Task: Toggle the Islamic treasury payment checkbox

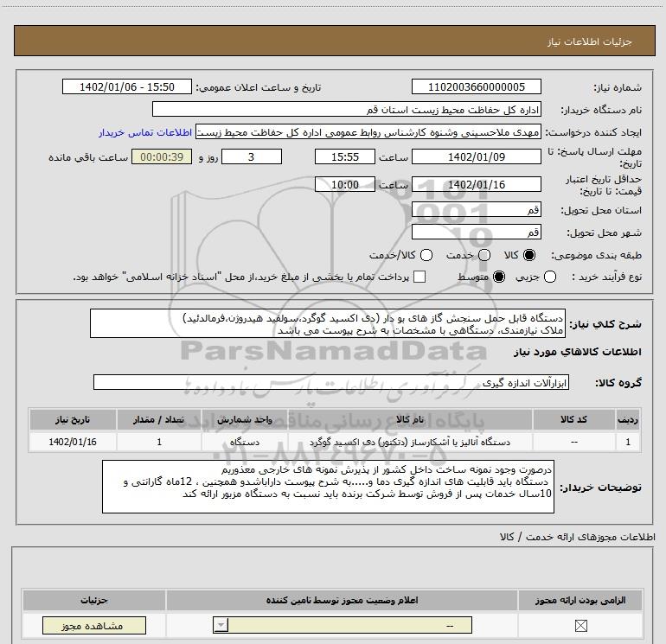Action: [419, 277]
